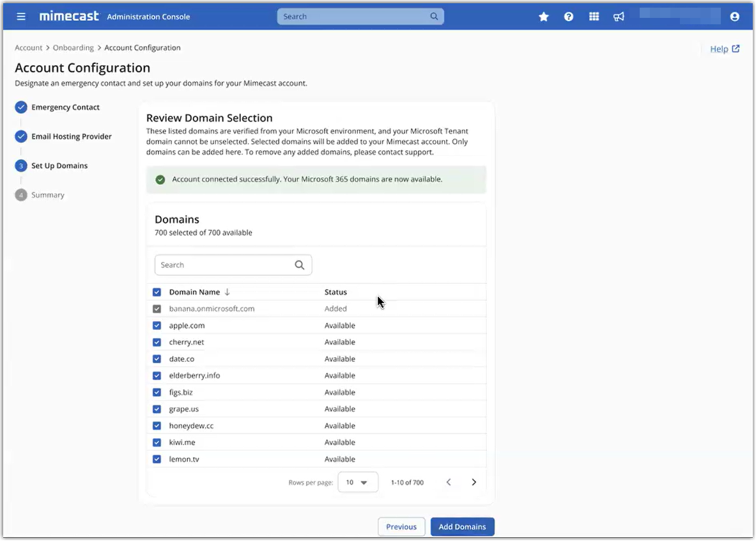This screenshot has width=756, height=541.
Task: Click the Add Domains button
Action: click(462, 527)
